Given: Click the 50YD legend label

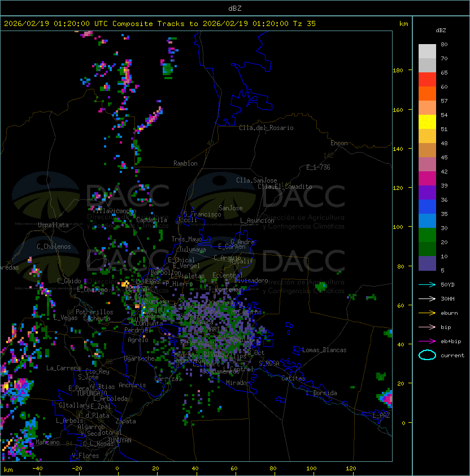Looking at the screenshot, I should click(x=447, y=284).
